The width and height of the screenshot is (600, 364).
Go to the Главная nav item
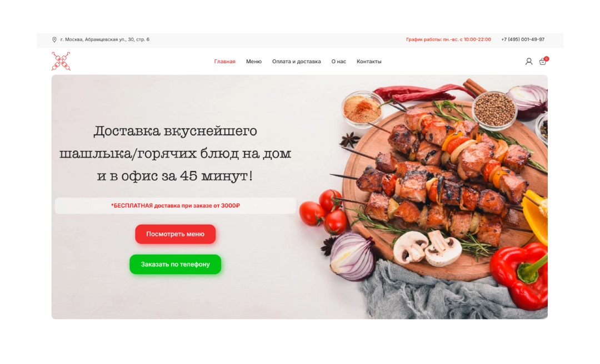point(224,62)
